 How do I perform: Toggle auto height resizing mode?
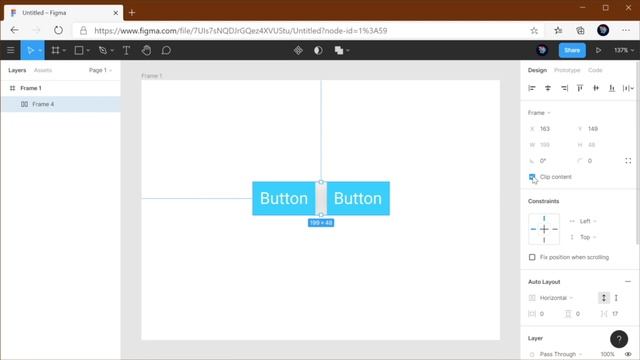pos(604,298)
